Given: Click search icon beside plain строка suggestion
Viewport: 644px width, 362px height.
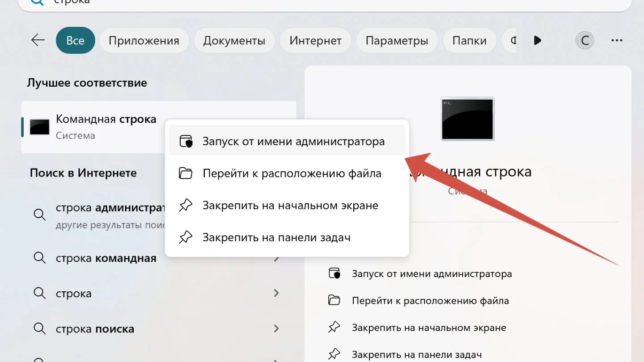Looking at the screenshot, I should [x=40, y=293].
